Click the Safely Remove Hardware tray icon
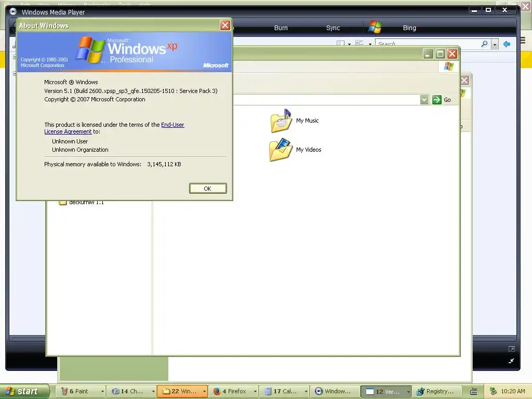The height and width of the screenshot is (399, 532). click(494, 391)
